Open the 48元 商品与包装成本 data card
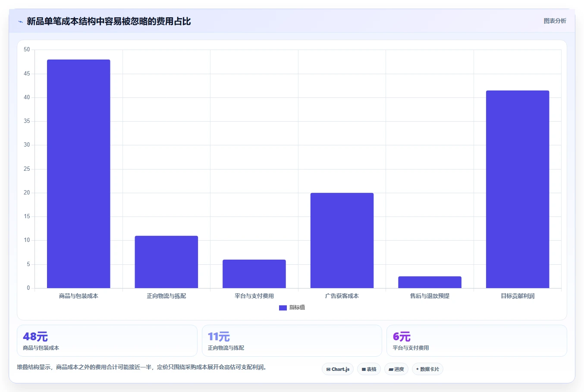The width and height of the screenshot is (584, 392). click(107, 341)
